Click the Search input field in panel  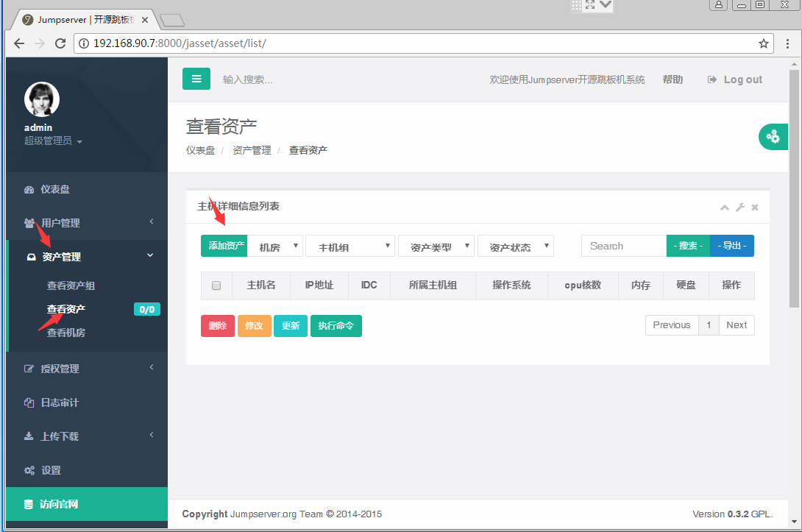(x=624, y=247)
